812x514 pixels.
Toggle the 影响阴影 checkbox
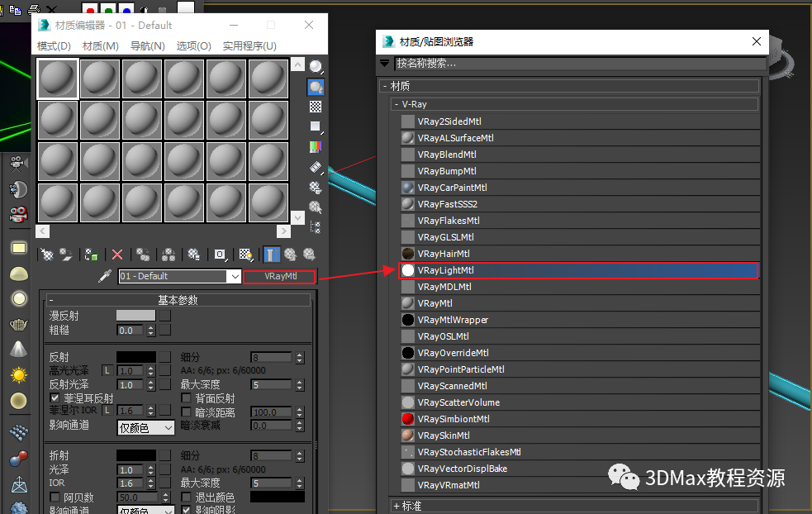coord(186,510)
